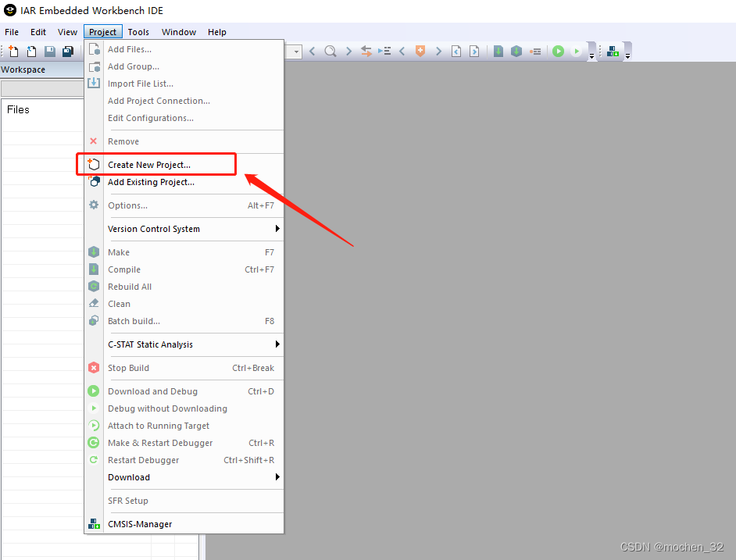Click the CMSIS-Manager toolbar icon

point(613,52)
